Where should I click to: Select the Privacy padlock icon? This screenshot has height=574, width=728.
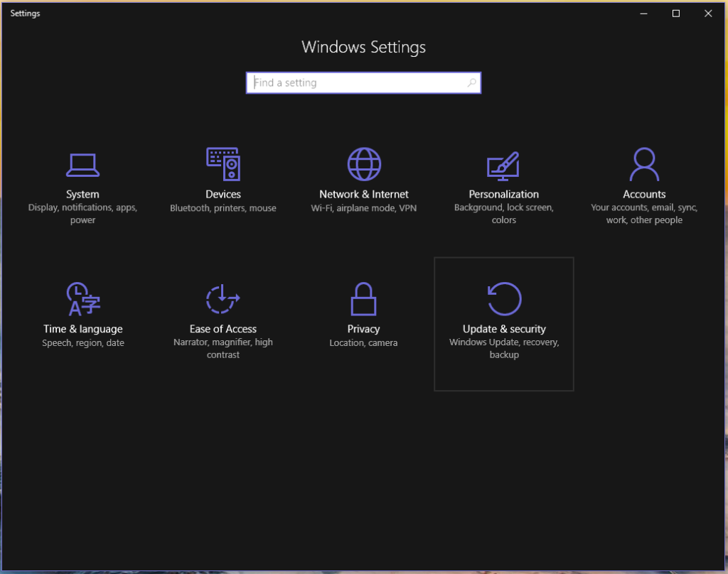(363, 299)
